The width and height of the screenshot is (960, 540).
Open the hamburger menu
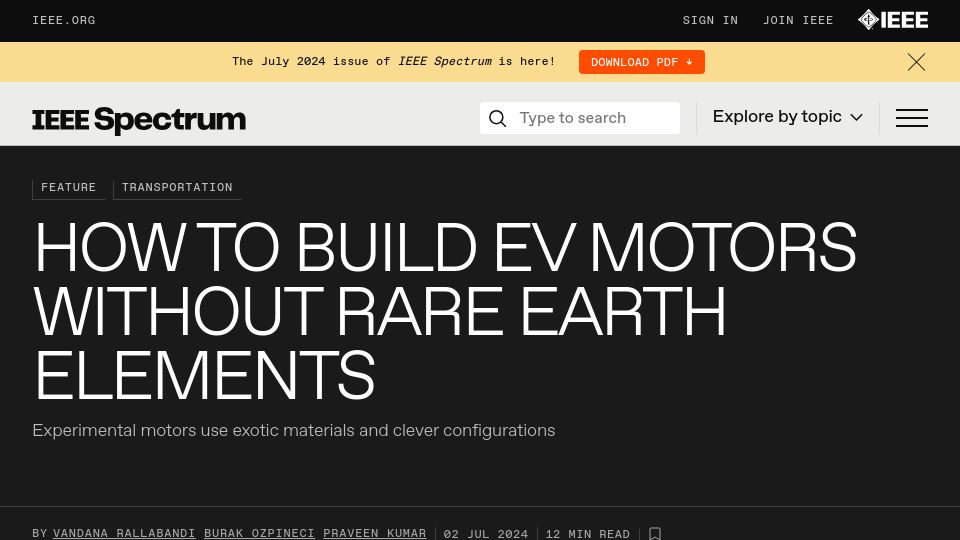click(912, 118)
